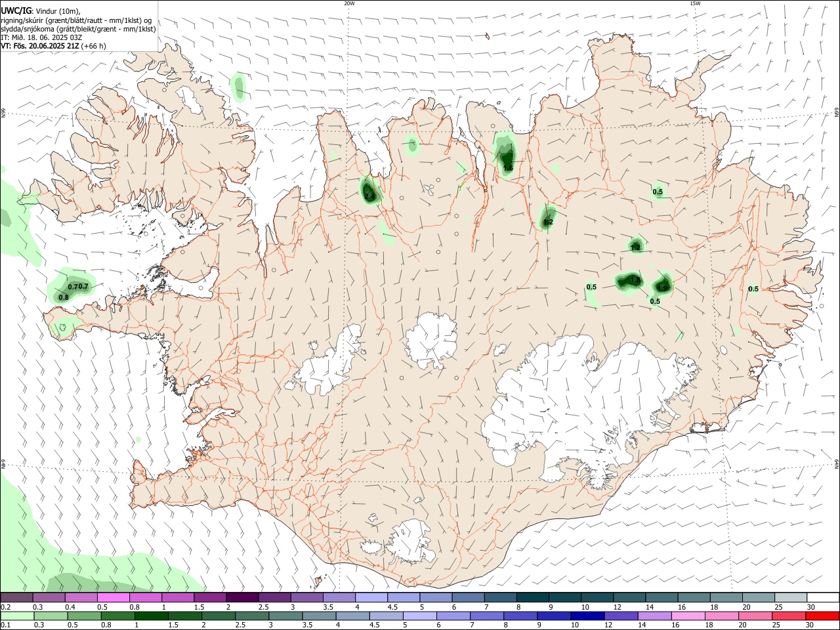Click the 0.2 label of the snow legend row
The height and width of the screenshot is (630, 840).
[x=5, y=607]
